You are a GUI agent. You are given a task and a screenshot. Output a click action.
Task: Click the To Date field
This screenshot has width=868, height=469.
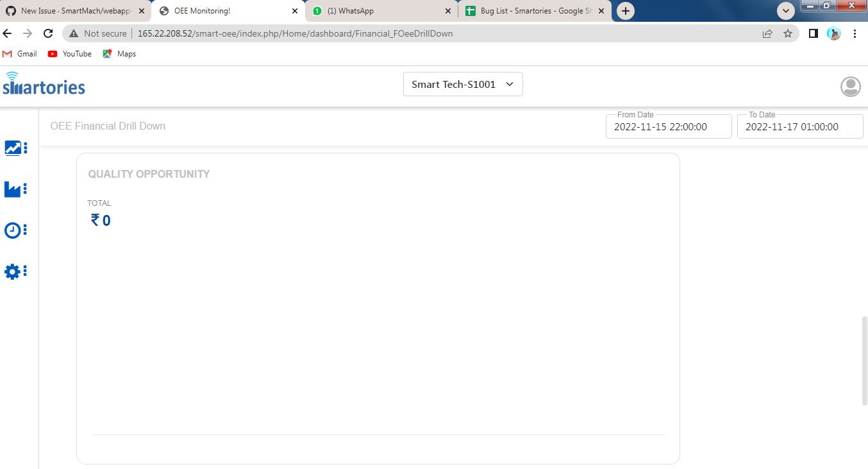coord(800,126)
